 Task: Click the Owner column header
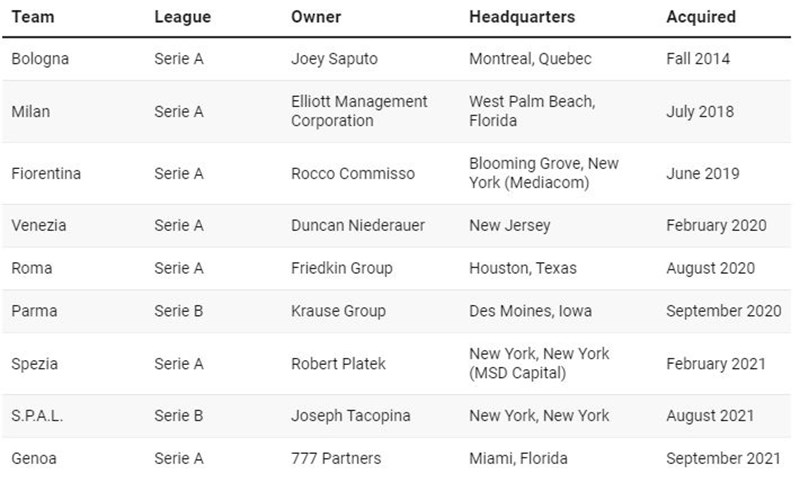tap(316, 17)
